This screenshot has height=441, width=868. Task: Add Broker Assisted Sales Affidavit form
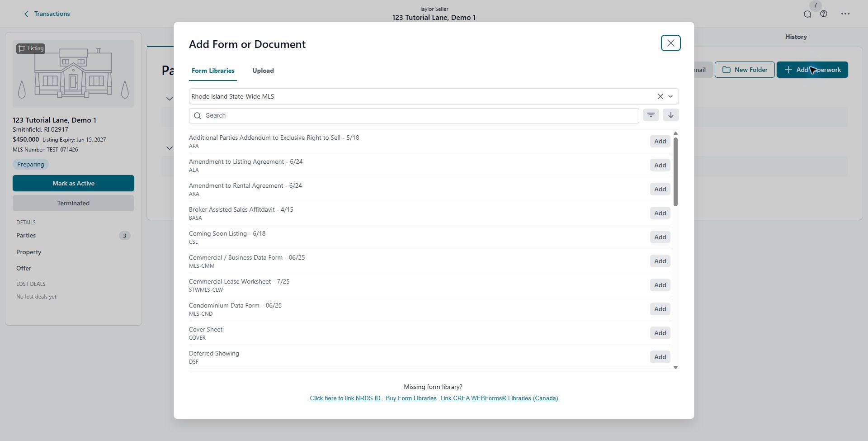(x=660, y=213)
